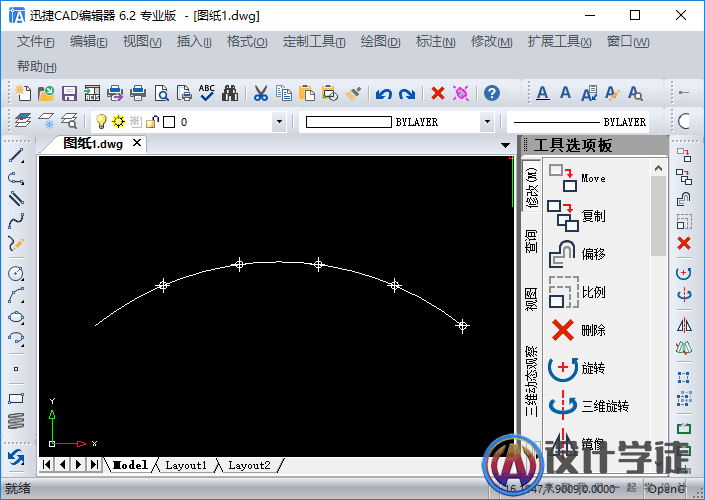This screenshot has height=500, width=705.
Task: Click the Copy icon in toolbar
Action: click(284, 93)
